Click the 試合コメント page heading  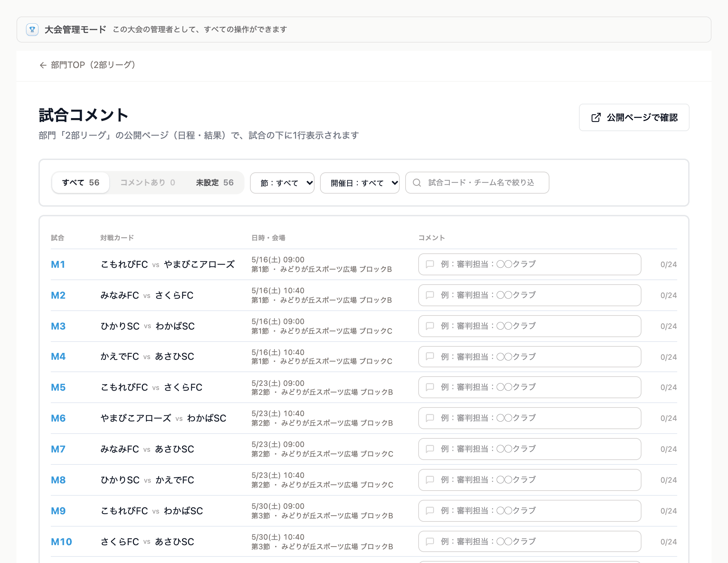point(83,115)
